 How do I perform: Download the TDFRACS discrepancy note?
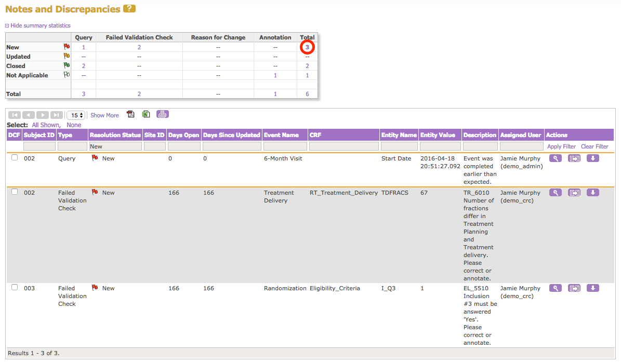tap(592, 193)
